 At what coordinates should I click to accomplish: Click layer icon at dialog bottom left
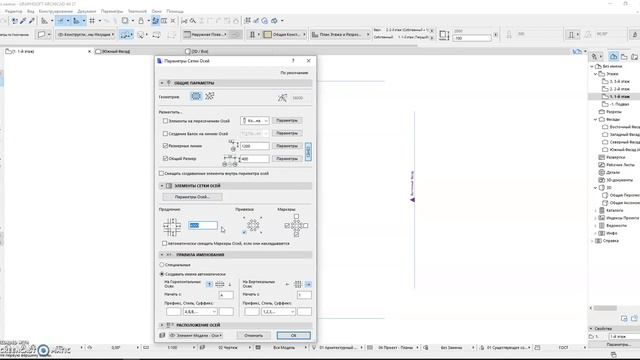coord(162,335)
